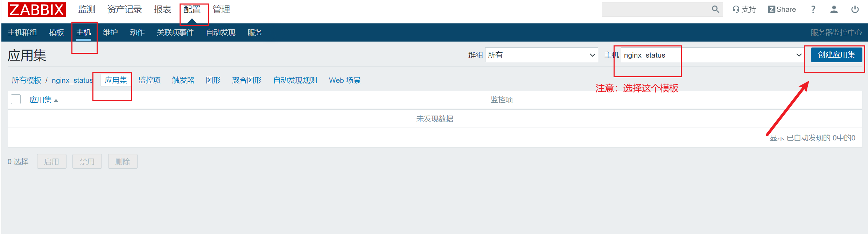The image size is (868, 234).
Task: Click the ZABBIX logo
Action: click(x=37, y=9)
